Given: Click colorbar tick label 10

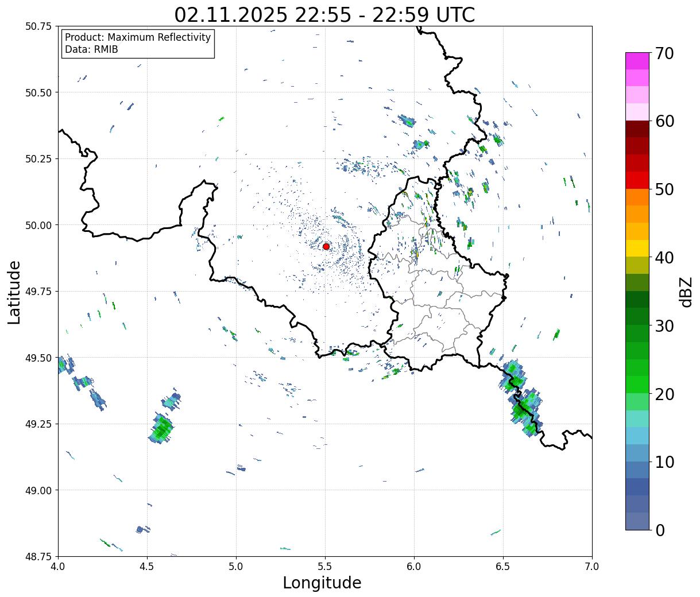Looking at the screenshot, I should click(x=664, y=462).
